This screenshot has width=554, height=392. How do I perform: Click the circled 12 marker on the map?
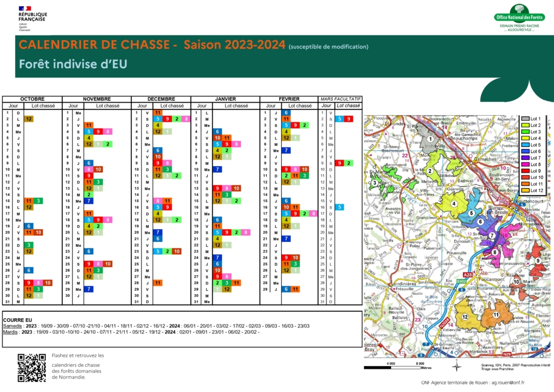(465, 317)
